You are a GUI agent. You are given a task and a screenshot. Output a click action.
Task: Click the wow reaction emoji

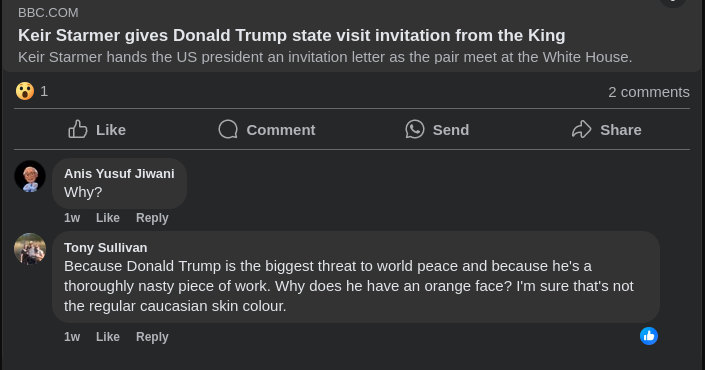click(x=25, y=91)
